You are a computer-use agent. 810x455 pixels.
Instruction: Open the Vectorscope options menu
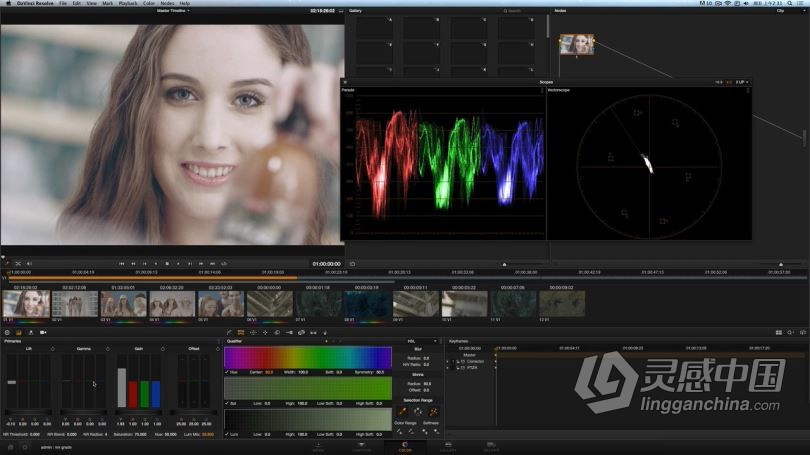[x=747, y=90]
